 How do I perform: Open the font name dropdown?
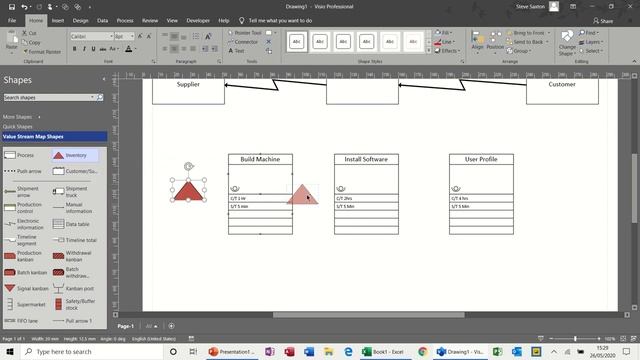[x=111, y=36]
